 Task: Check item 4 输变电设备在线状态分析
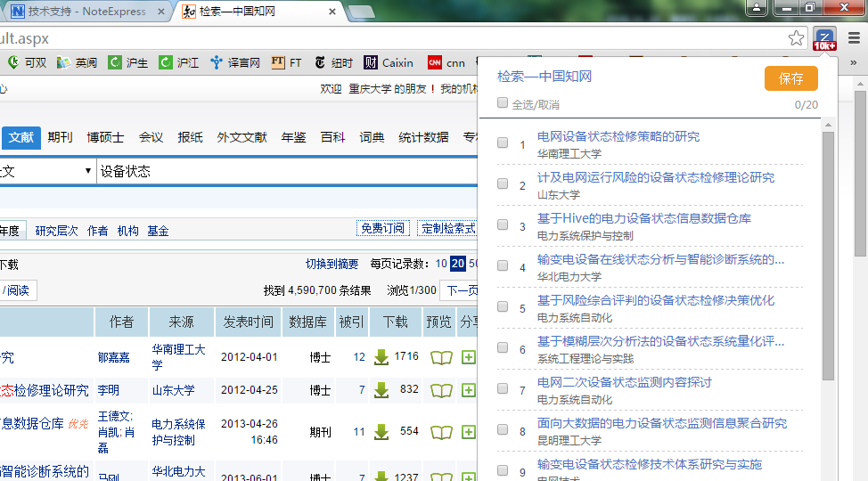503,265
